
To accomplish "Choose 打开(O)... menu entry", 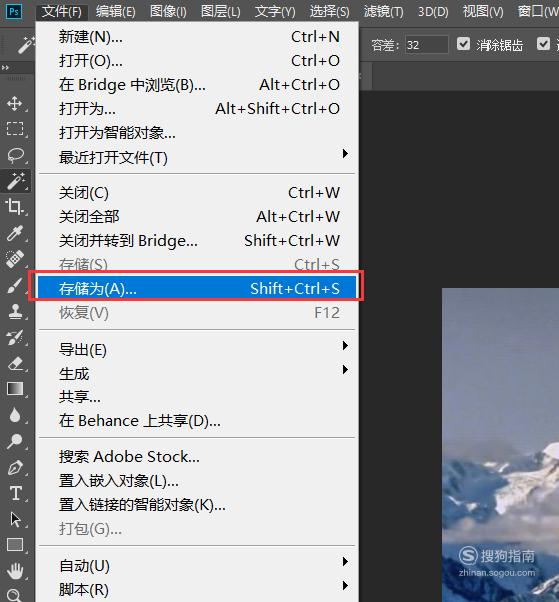I will 198,61.
